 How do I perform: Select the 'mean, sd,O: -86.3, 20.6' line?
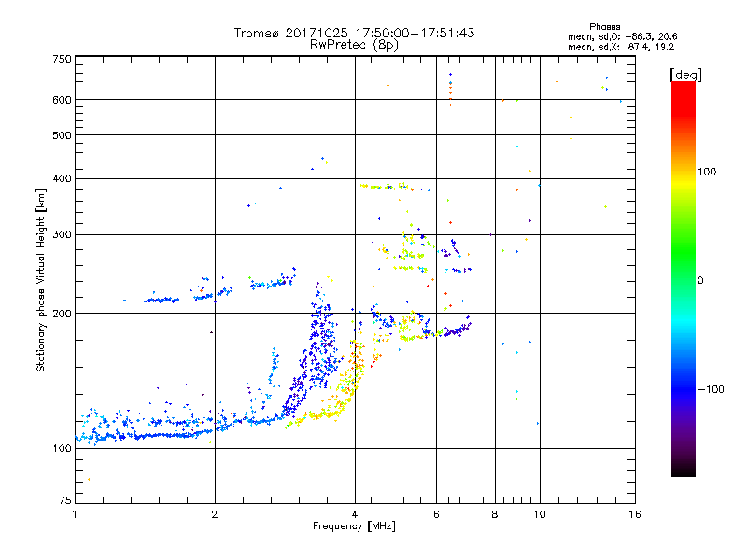click(x=622, y=36)
